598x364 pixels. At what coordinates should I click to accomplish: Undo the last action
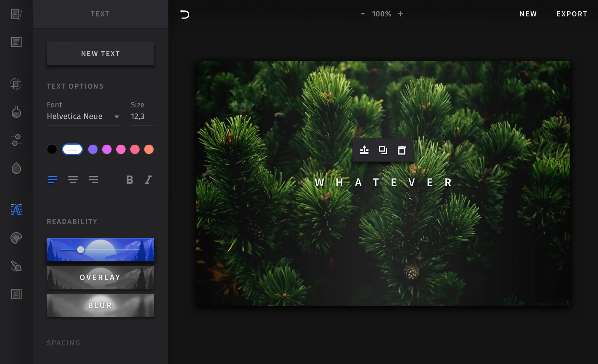click(184, 14)
